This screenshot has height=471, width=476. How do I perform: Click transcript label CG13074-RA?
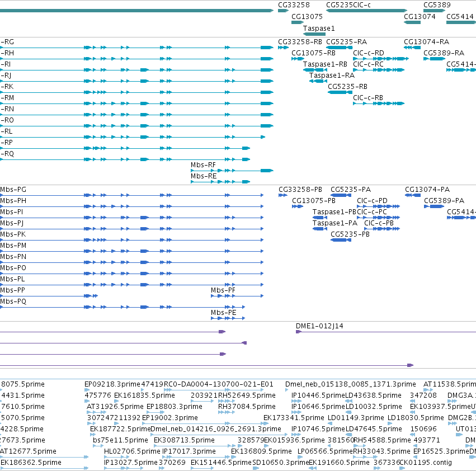point(426,41)
